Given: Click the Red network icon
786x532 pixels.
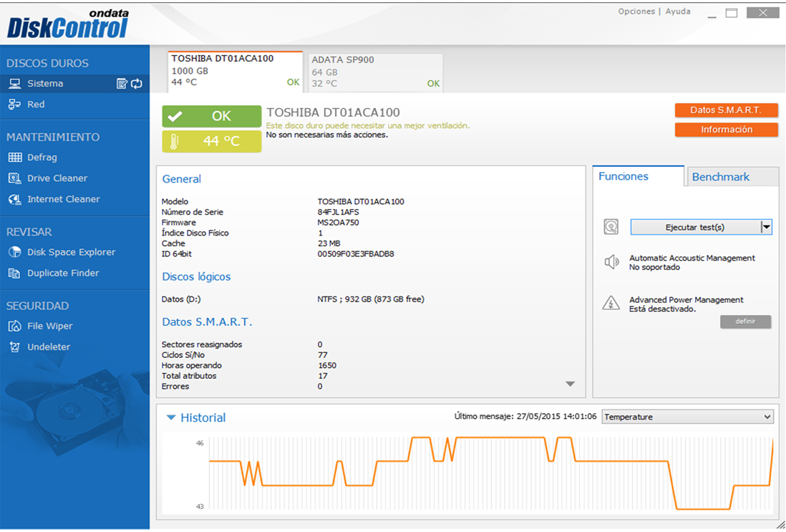Looking at the screenshot, I should [x=15, y=105].
